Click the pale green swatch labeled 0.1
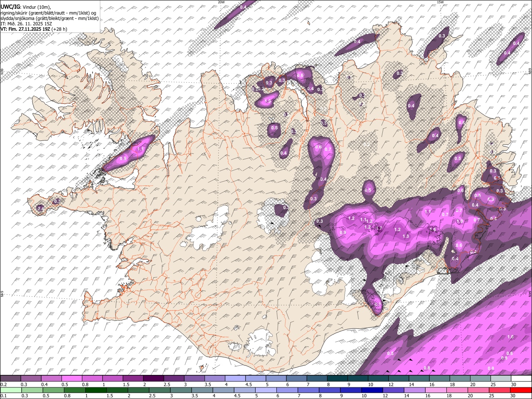 [x=11, y=390]
